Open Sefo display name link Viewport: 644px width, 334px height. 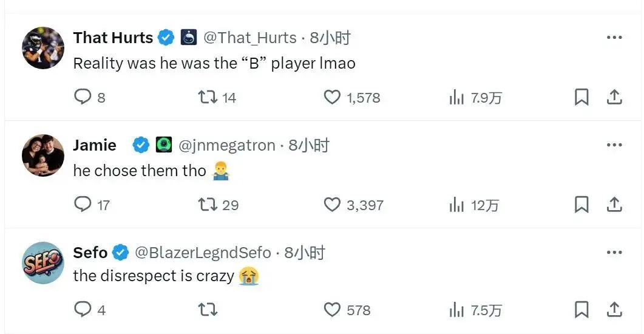click(90, 253)
